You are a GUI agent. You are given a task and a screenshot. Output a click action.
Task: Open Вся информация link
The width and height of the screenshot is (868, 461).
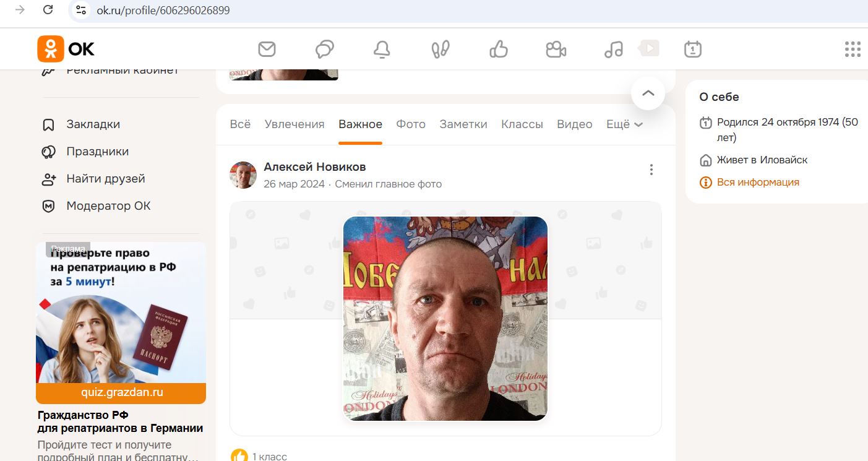pos(758,182)
